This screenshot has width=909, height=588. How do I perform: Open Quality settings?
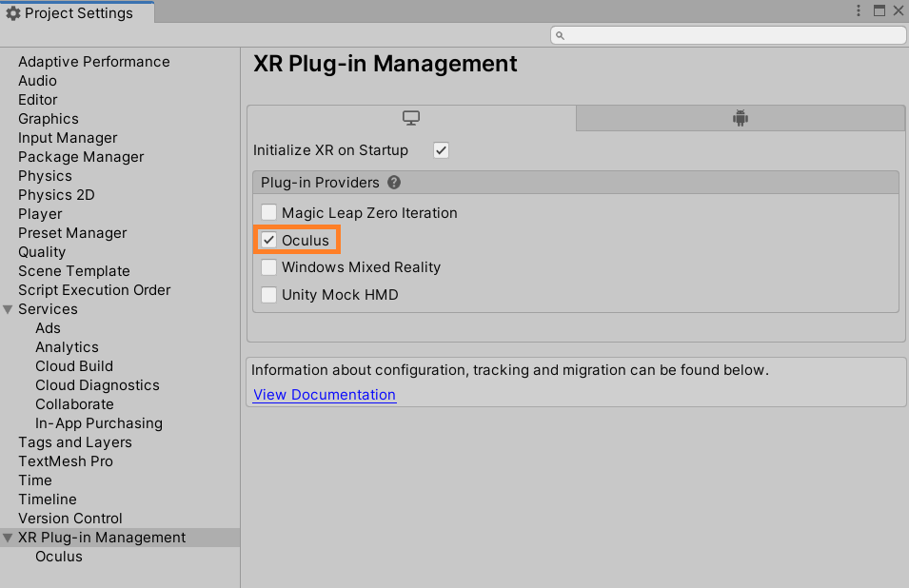[42, 252]
